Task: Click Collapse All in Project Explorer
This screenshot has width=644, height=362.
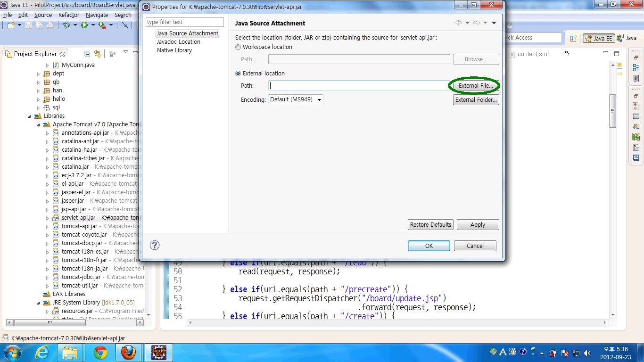Action: (87, 54)
